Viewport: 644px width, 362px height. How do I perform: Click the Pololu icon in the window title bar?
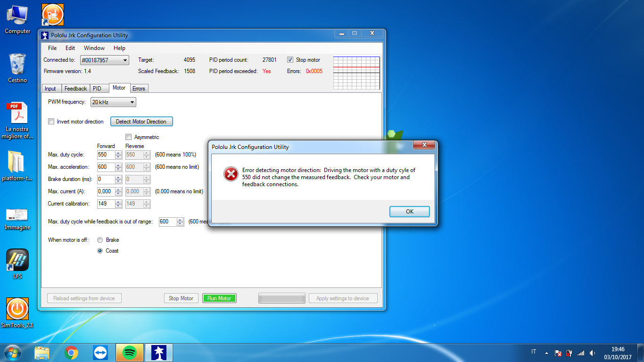tap(45, 35)
